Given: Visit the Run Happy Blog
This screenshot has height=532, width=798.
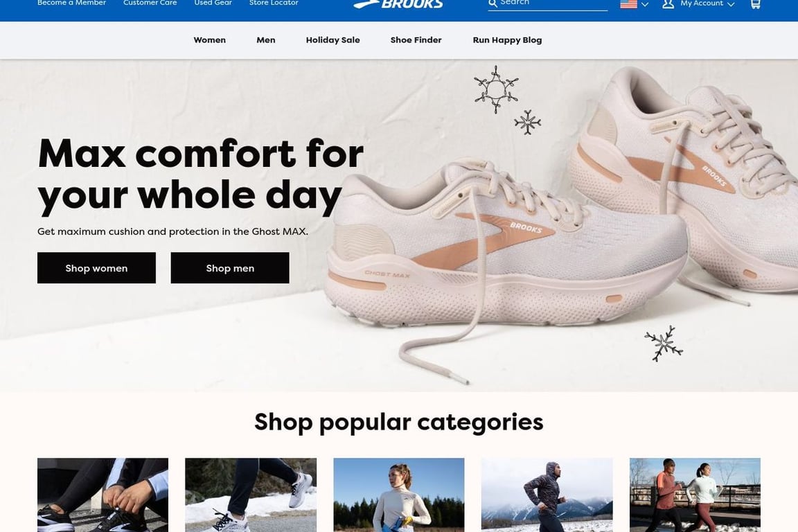Looking at the screenshot, I should (x=507, y=40).
